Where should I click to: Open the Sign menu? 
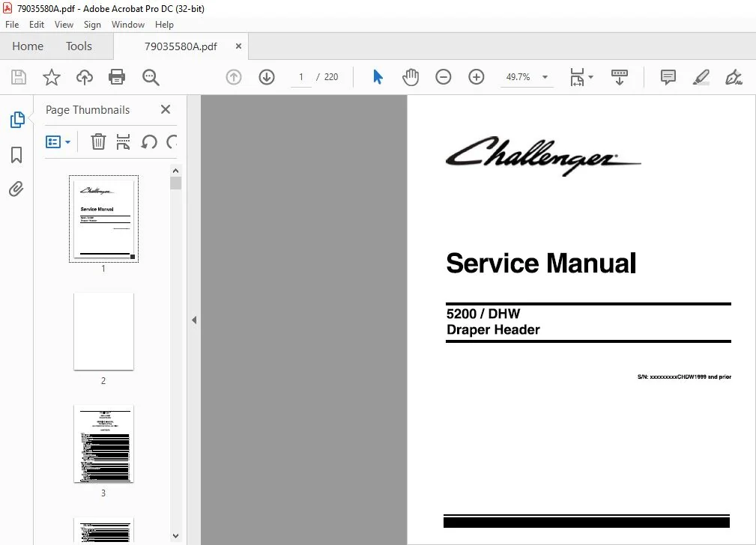coord(92,25)
